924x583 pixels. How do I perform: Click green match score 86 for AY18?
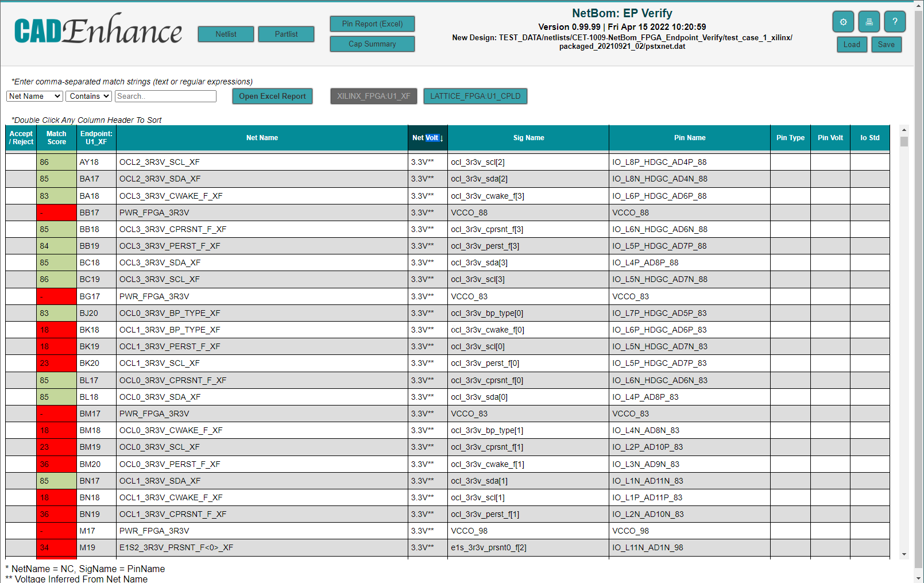coord(56,162)
